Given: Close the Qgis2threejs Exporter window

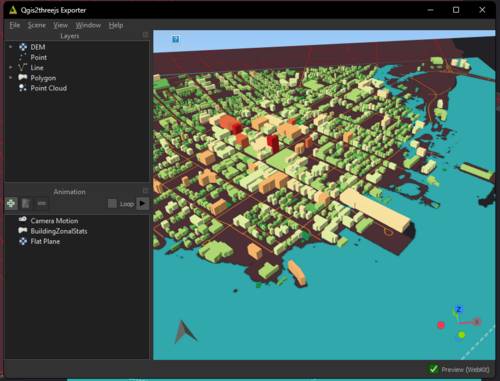Looking at the screenshot, I should [482, 10].
